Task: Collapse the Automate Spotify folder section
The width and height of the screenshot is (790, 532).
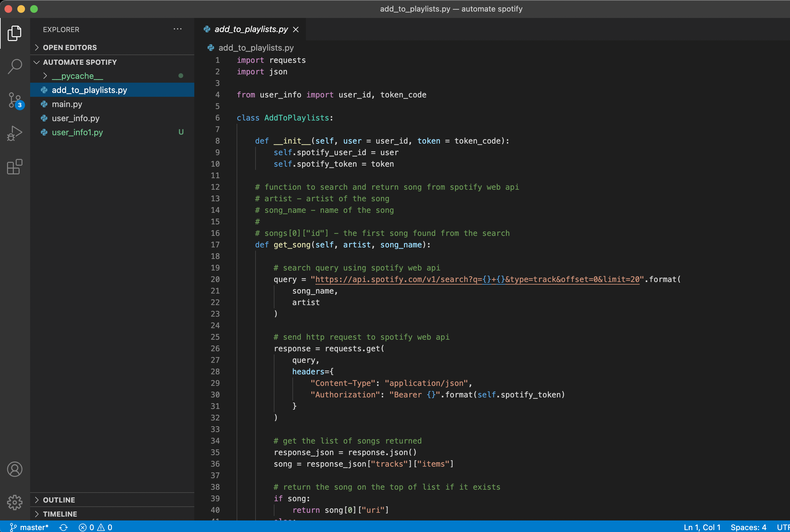Action: (x=112, y=62)
